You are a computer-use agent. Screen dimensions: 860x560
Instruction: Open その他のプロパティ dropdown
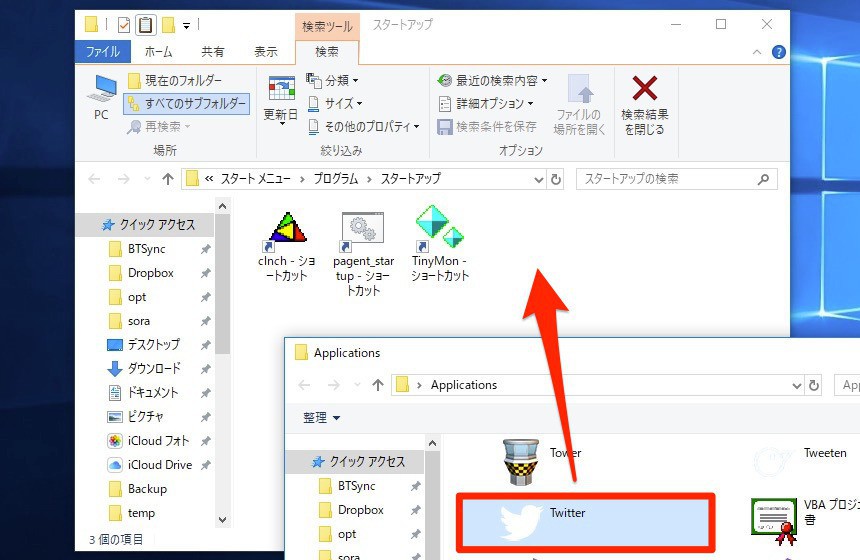(x=364, y=127)
